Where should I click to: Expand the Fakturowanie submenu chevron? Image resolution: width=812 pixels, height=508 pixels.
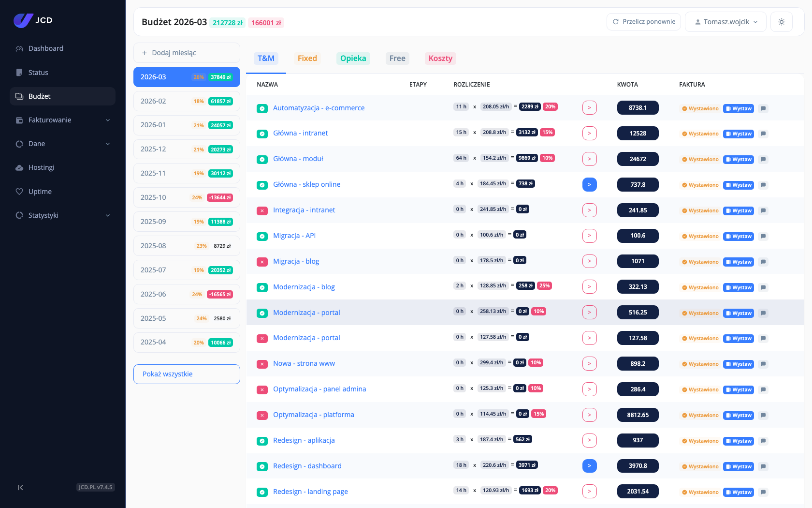(108, 120)
